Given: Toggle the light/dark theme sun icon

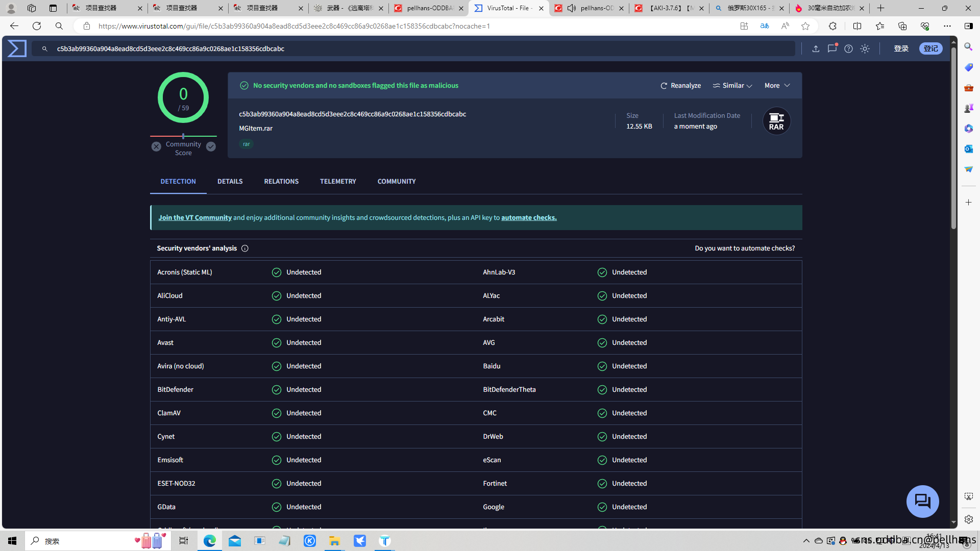Looking at the screenshot, I should 865,48.
